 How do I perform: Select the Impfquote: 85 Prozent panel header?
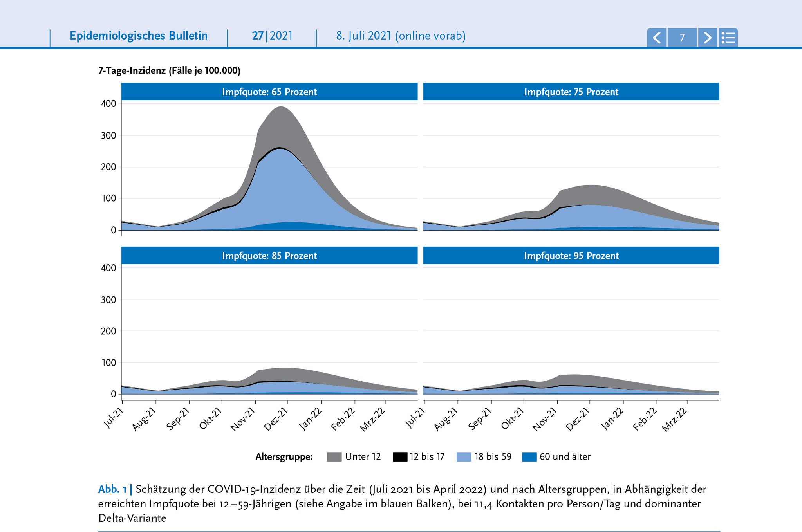(269, 256)
